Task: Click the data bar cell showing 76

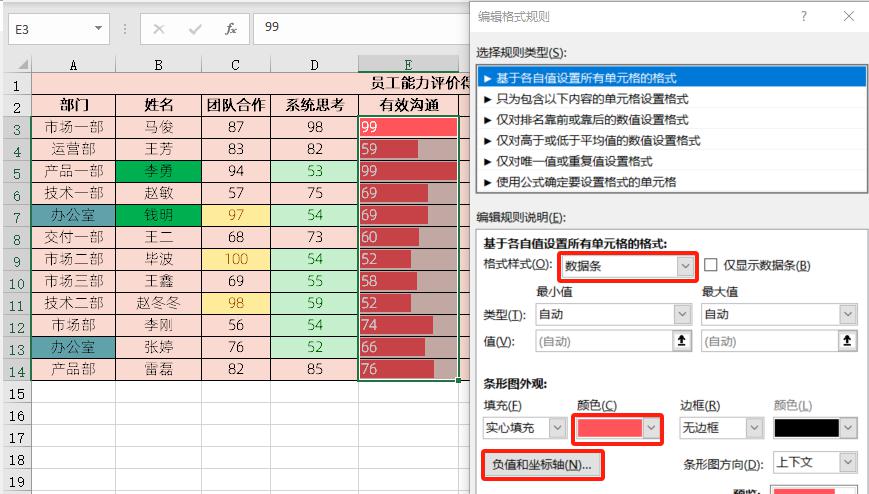Action: click(409, 369)
